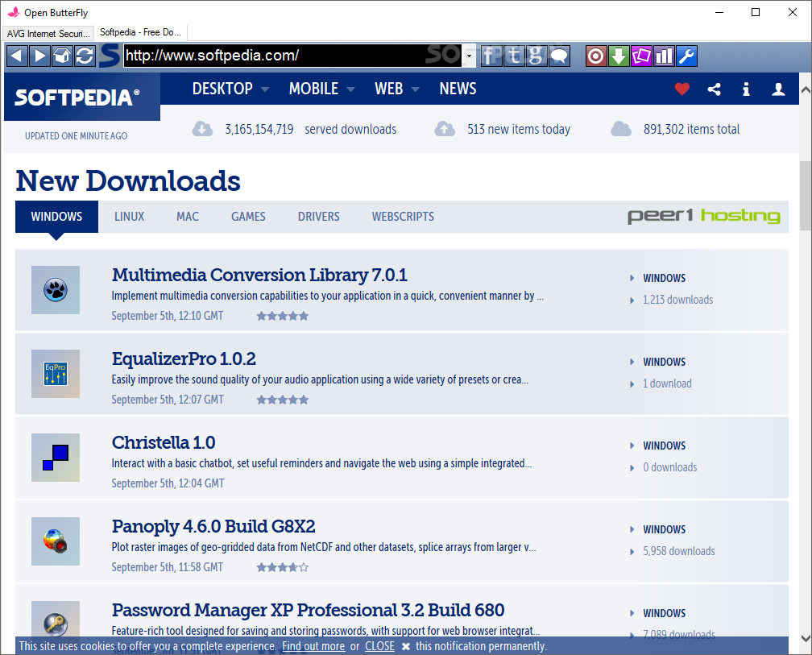Open the home page icon in toolbar
The height and width of the screenshot is (655, 812).
[x=62, y=56]
